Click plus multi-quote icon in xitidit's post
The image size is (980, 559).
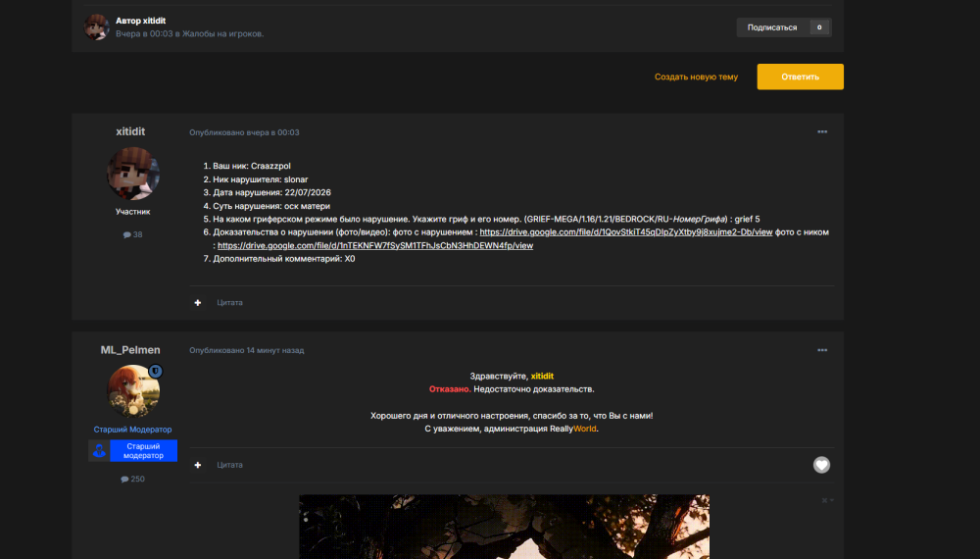(x=198, y=303)
